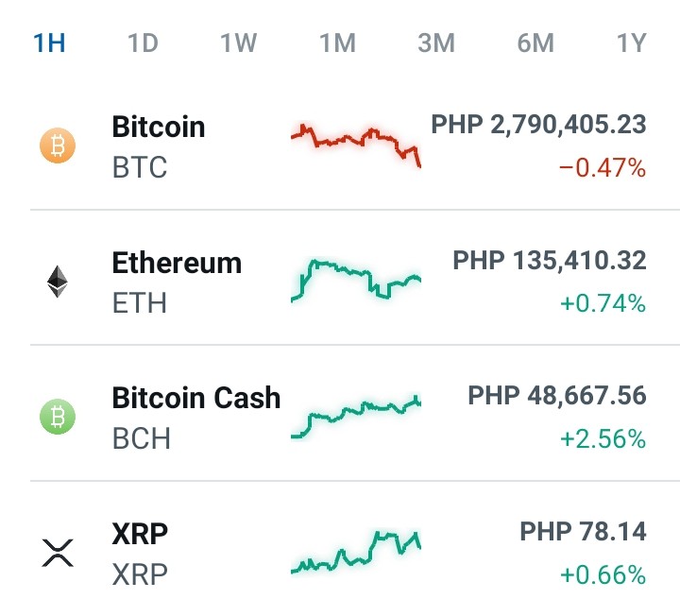Open the red Bitcoin price sparkline chart
This screenshot has height=616, width=680.
(356, 145)
